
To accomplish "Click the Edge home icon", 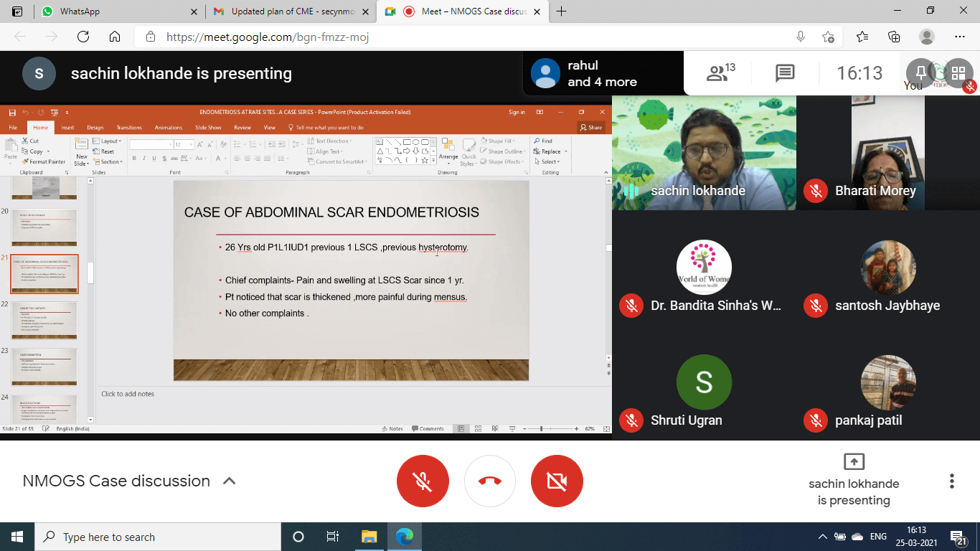I will (115, 37).
